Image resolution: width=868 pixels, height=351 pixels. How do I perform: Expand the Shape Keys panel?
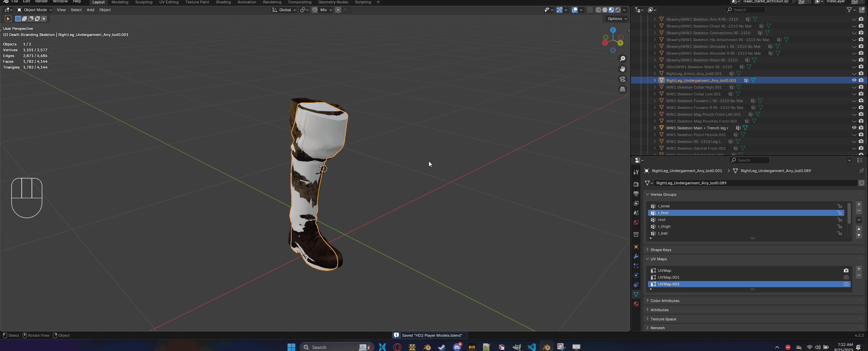661,250
